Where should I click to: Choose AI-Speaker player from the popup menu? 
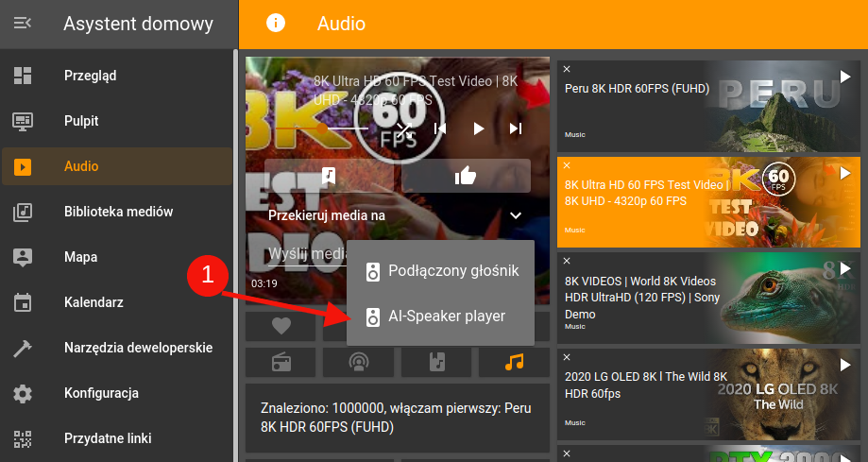pyautogui.click(x=441, y=317)
